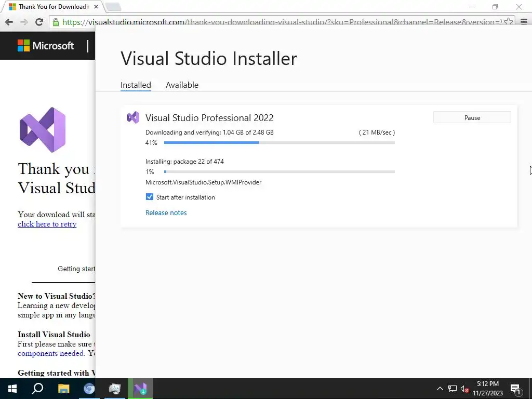Click the large Visual Studio logo on webpage
Image resolution: width=532 pixels, height=399 pixels.
click(x=43, y=129)
